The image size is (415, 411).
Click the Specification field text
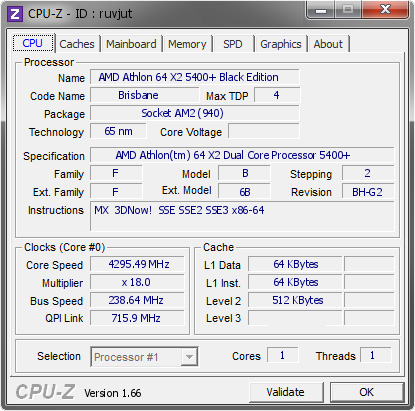tap(242, 155)
